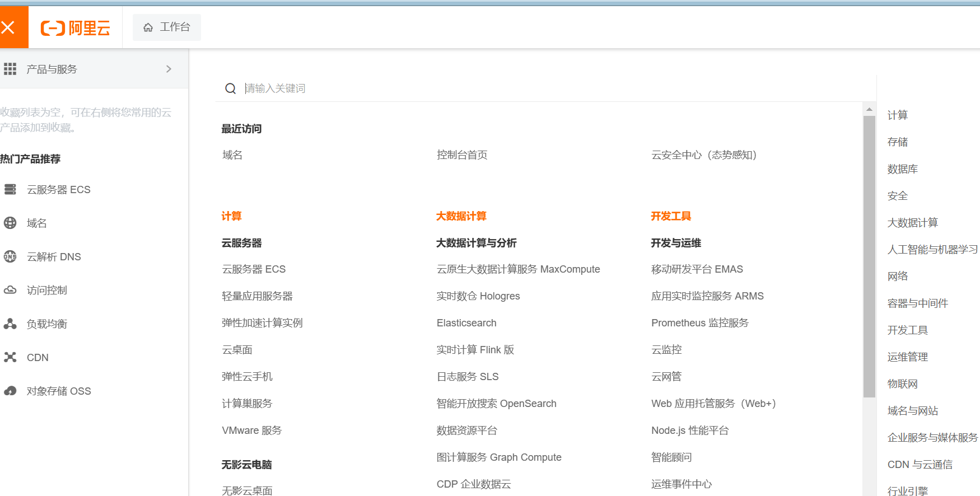This screenshot has width=980, height=496.
Task: Jump to 安全 category
Action: click(x=898, y=196)
